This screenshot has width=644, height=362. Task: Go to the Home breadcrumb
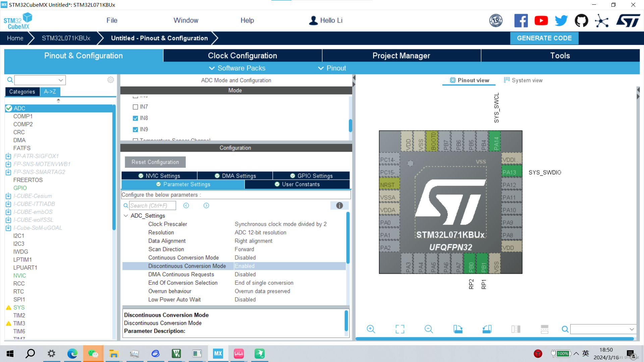tap(15, 38)
